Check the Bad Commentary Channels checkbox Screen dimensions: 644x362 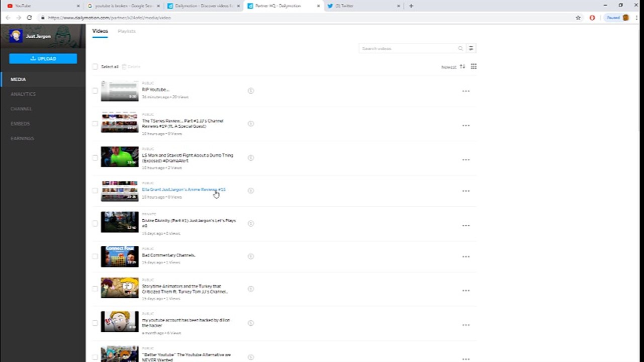(95, 256)
